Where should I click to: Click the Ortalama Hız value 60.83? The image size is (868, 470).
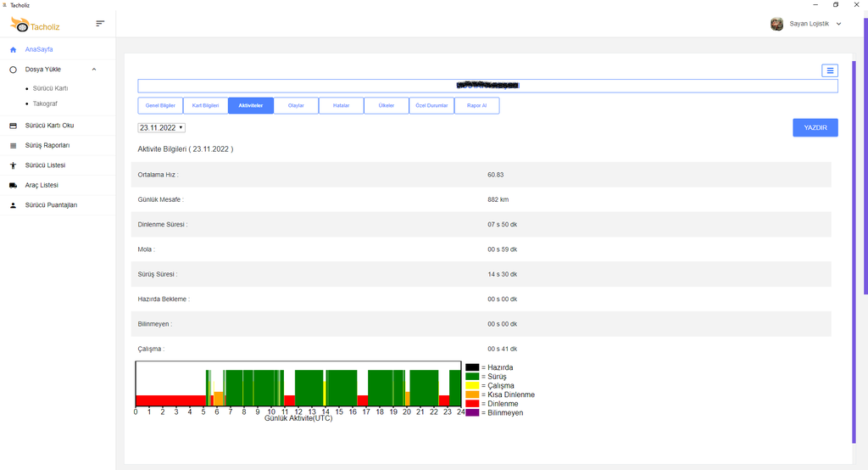tap(495, 175)
